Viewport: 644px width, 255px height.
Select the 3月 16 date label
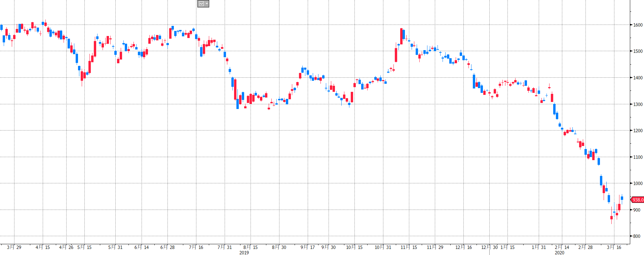point(614,247)
